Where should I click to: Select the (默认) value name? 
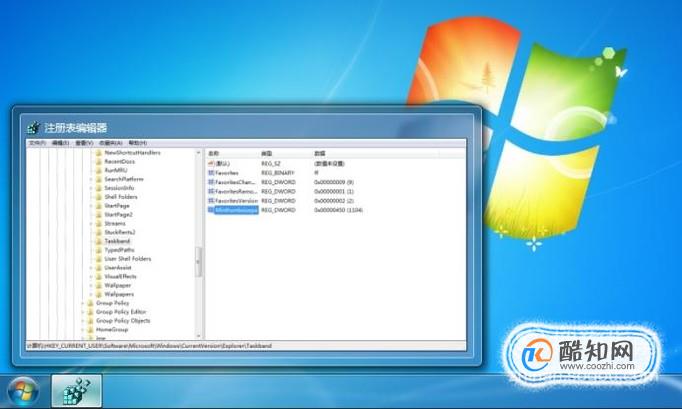222,164
